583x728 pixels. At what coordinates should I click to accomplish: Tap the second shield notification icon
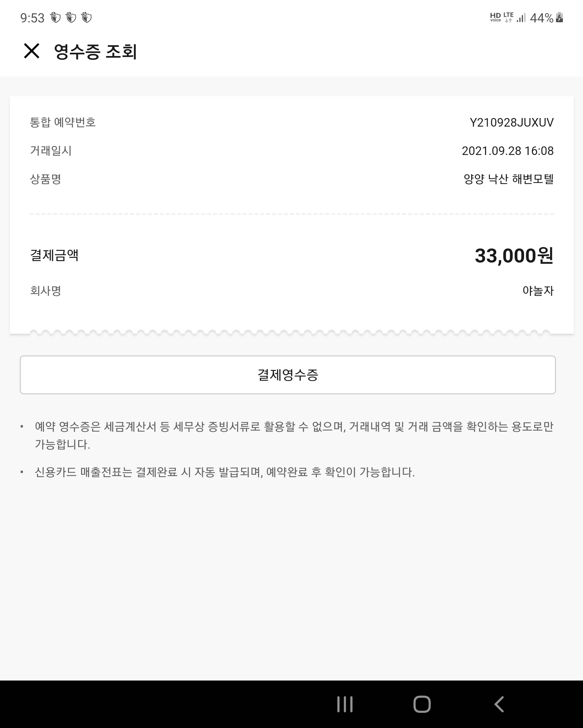pyautogui.click(x=71, y=17)
